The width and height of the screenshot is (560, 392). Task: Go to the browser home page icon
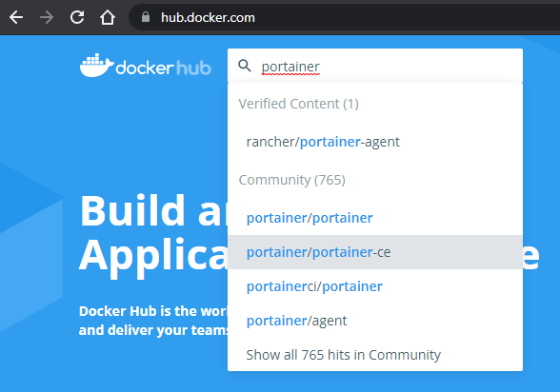[108, 17]
